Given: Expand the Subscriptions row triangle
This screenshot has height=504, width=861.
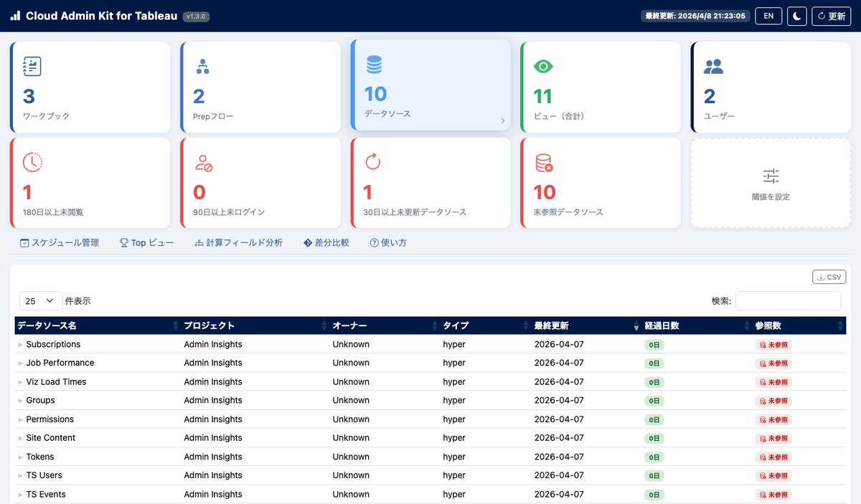Looking at the screenshot, I should tap(20, 345).
